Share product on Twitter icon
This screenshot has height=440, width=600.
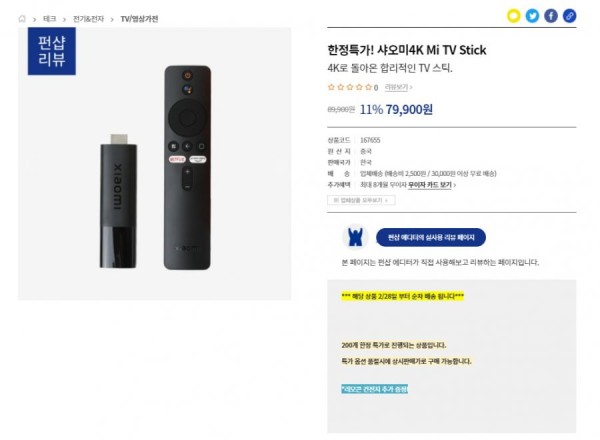pyautogui.click(x=532, y=16)
